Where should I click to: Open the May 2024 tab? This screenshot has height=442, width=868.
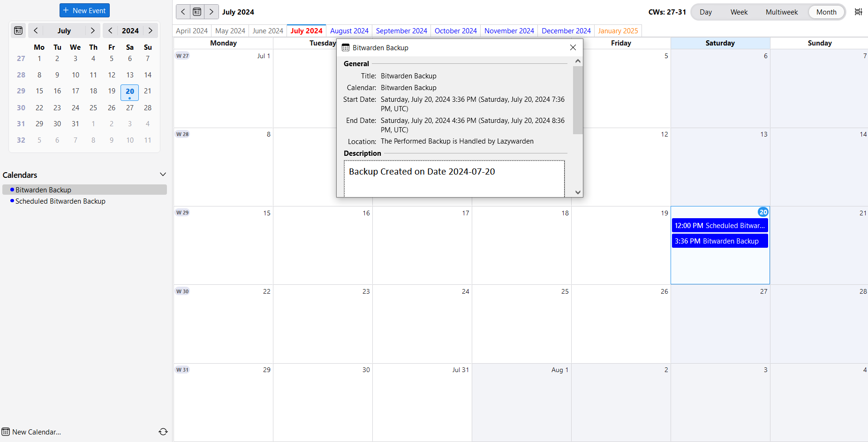point(230,30)
